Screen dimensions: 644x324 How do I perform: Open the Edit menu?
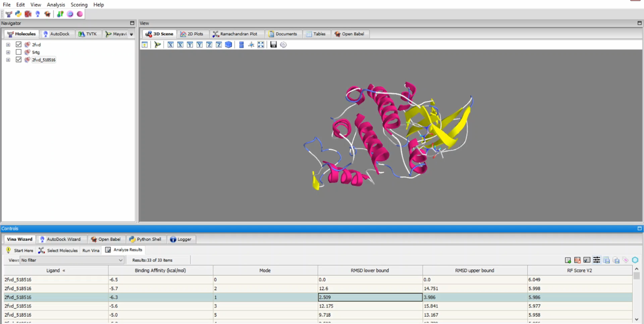[20, 5]
